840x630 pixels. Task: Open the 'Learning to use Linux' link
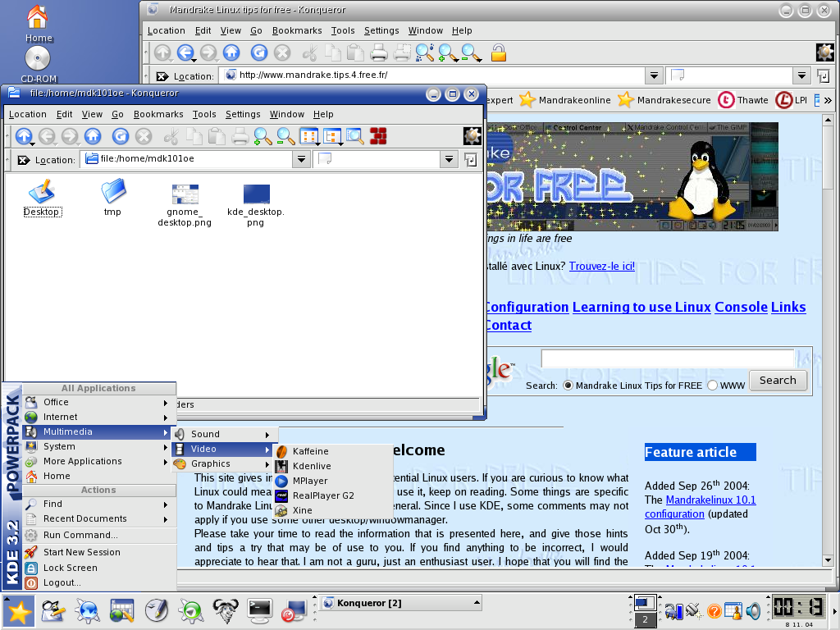(641, 307)
